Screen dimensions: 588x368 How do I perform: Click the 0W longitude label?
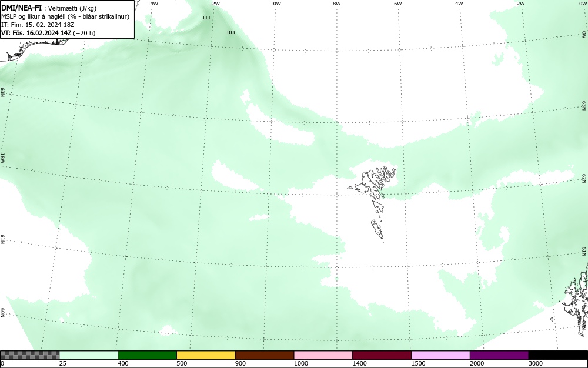(x=582, y=4)
